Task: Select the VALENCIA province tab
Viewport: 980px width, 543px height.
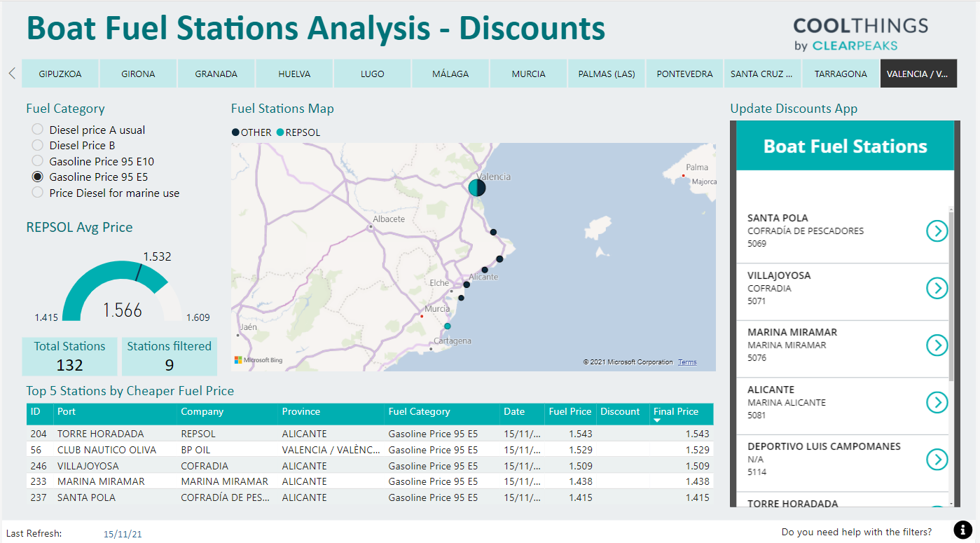Action: 918,74
